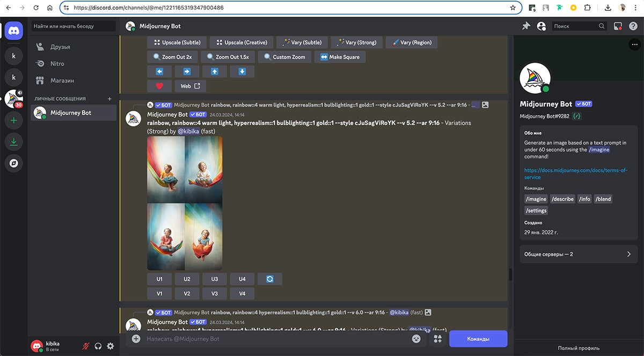The height and width of the screenshot is (356, 644).
Task: Pan image up with arrow button
Action: (x=215, y=71)
